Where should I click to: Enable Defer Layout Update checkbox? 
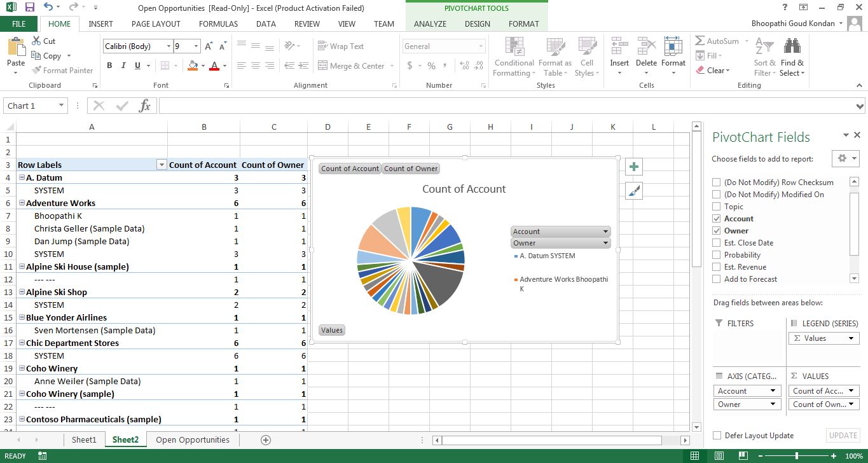click(717, 436)
